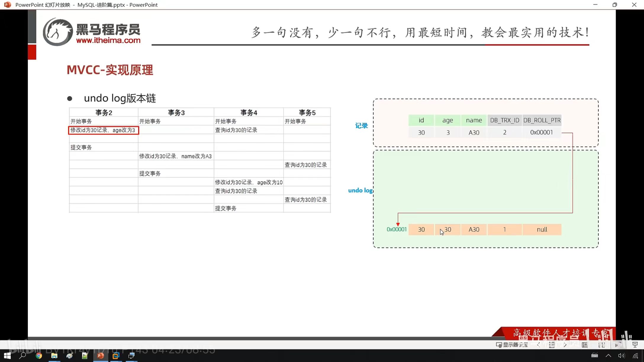Minimize the PowerPoint window

point(595,5)
